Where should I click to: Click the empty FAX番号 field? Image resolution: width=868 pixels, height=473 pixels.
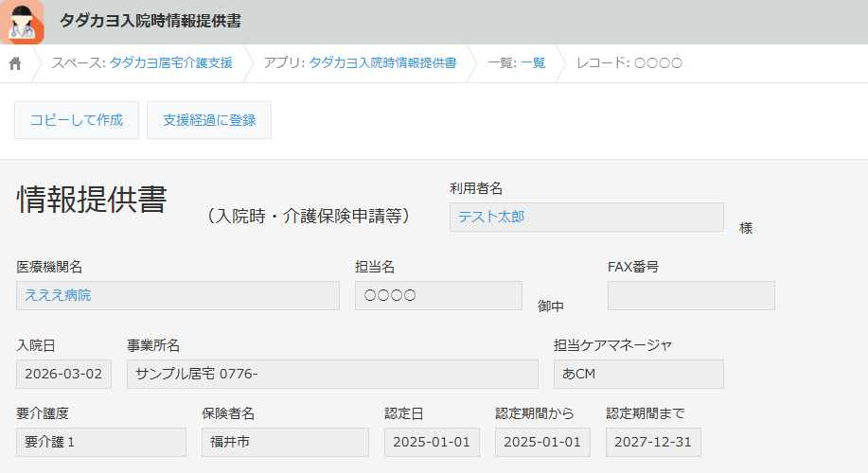pyautogui.click(x=690, y=295)
